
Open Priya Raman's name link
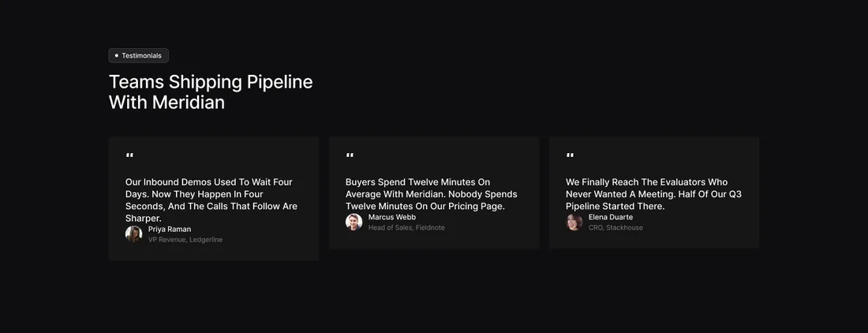[170, 229]
